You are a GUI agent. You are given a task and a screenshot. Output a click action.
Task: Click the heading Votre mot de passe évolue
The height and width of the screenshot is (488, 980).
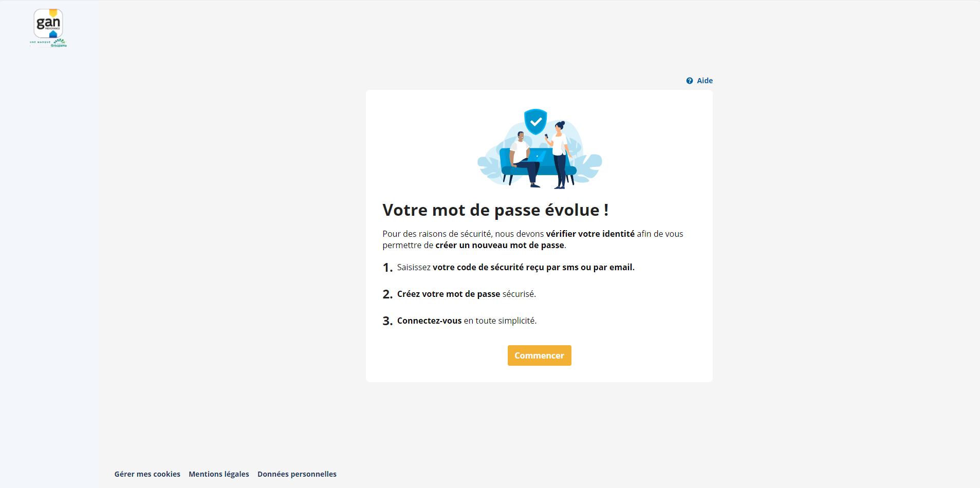(x=495, y=210)
